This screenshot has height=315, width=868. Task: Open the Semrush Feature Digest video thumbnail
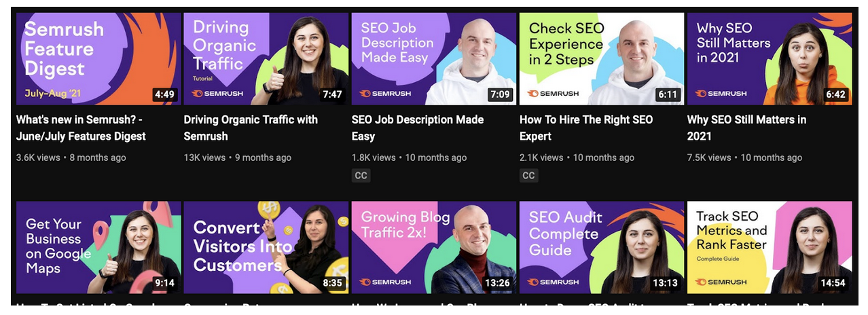click(x=98, y=59)
